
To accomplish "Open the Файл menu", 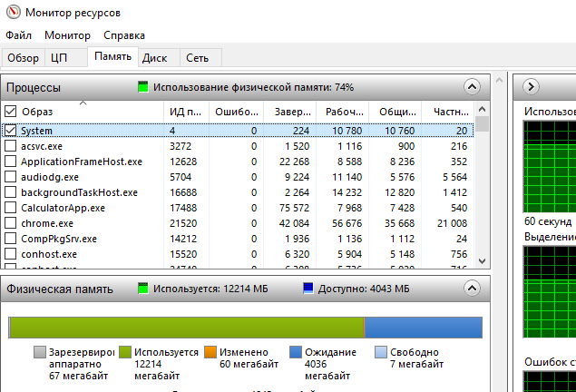I will (18, 35).
